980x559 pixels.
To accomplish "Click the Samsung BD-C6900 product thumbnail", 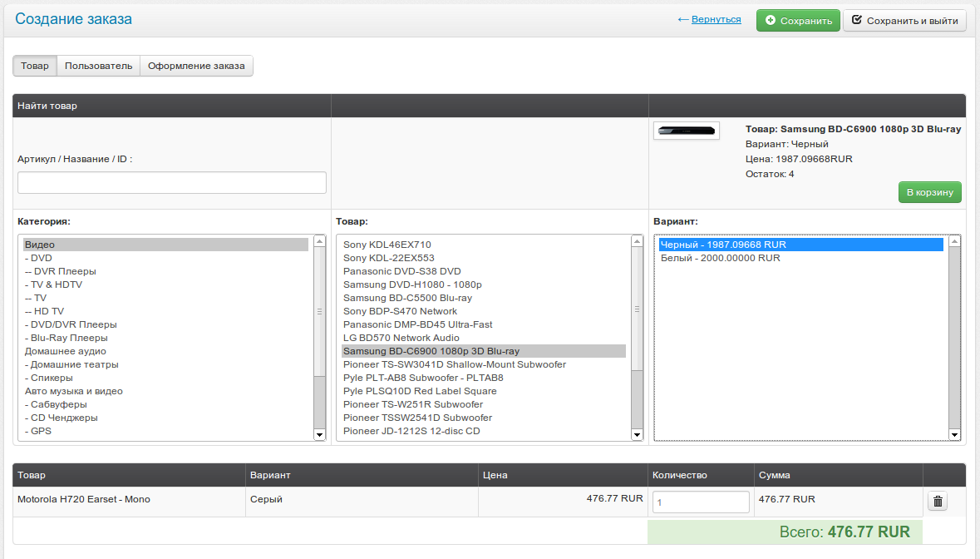I will (687, 131).
